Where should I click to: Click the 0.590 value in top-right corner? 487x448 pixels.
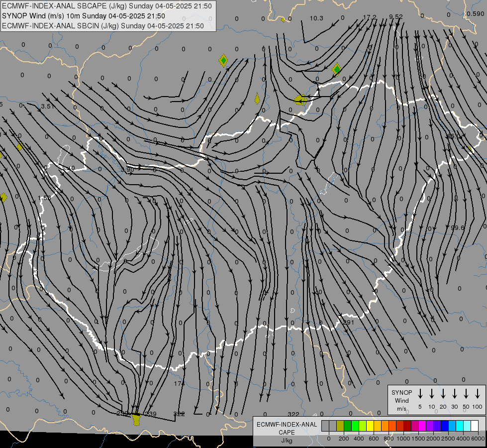coord(475,14)
